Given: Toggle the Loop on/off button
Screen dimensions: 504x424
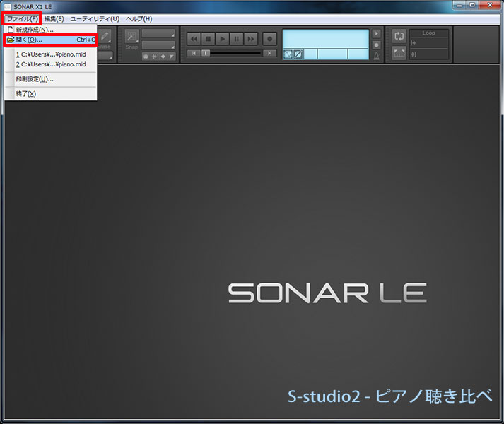Looking at the screenshot, I should (x=399, y=36).
